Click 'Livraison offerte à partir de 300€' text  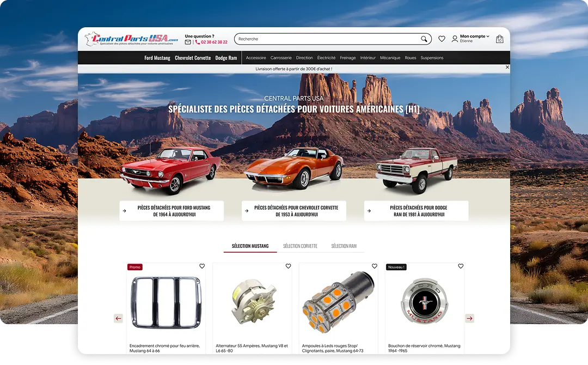(x=293, y=69)
